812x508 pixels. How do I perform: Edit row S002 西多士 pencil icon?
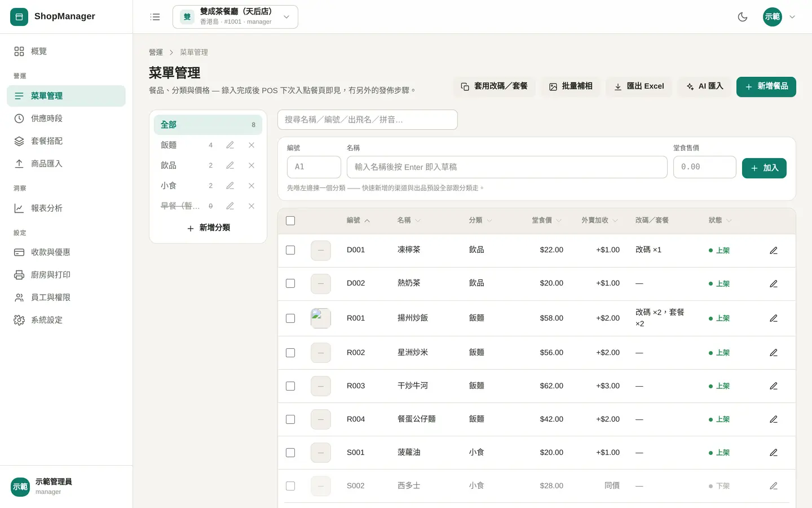coord(774,486)
